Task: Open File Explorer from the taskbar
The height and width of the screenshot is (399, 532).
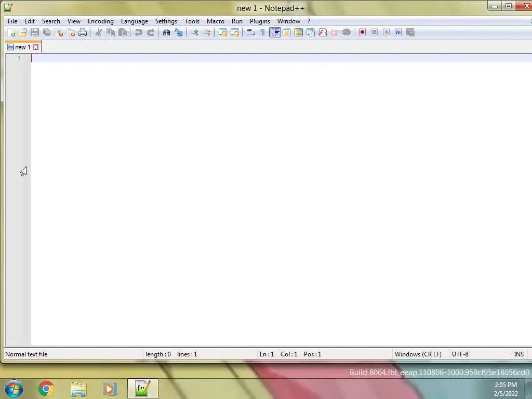Action: (79, 389)
